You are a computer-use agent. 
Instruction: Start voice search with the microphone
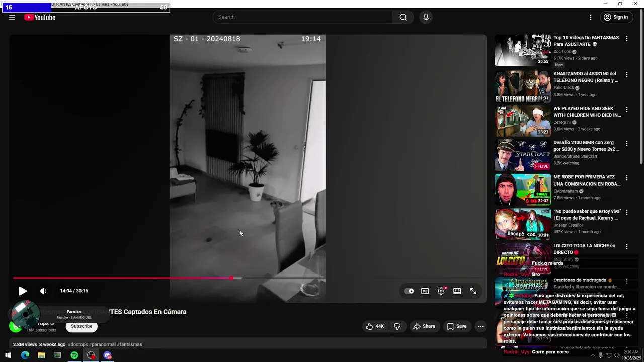[x=426, y=17]
